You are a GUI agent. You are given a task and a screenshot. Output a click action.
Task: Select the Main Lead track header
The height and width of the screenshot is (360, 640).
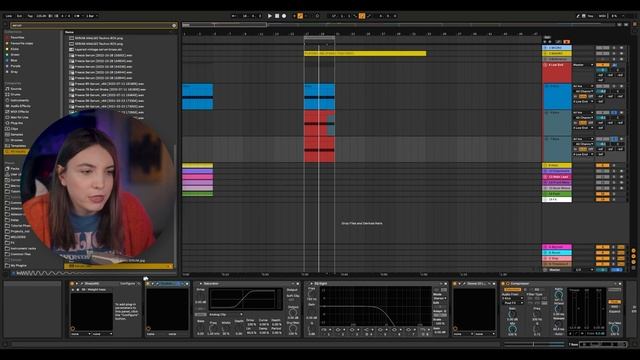coord(557,177)
